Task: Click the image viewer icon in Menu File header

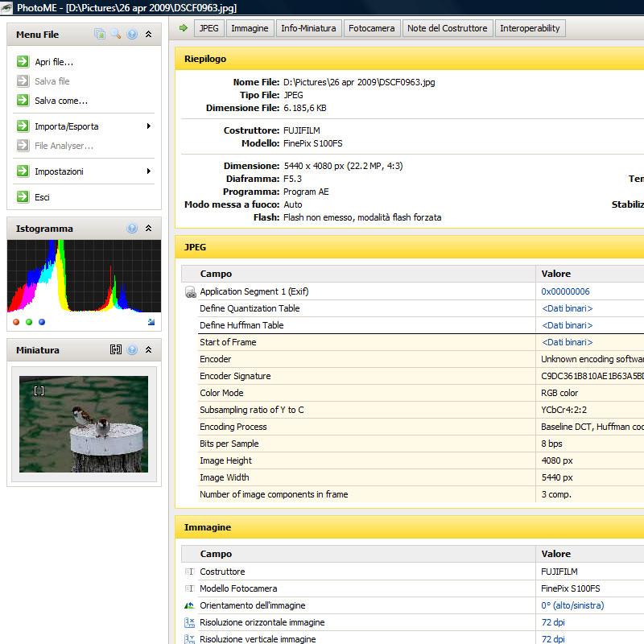Action: [x=100, y=35]
